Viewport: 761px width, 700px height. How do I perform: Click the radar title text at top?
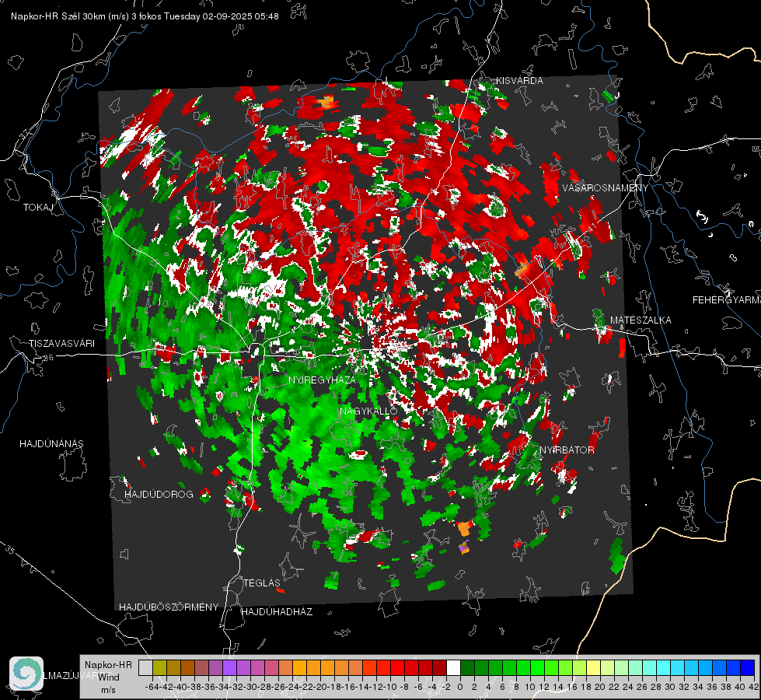pos(145,16)
